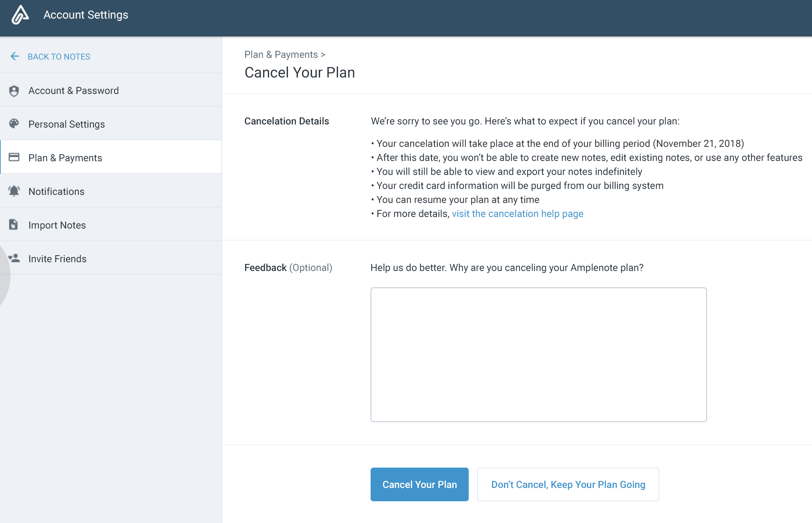The height and width of the screenshot is (523, 812).
Task: Select Plan & Payments menu item
Action: [65, 158]
